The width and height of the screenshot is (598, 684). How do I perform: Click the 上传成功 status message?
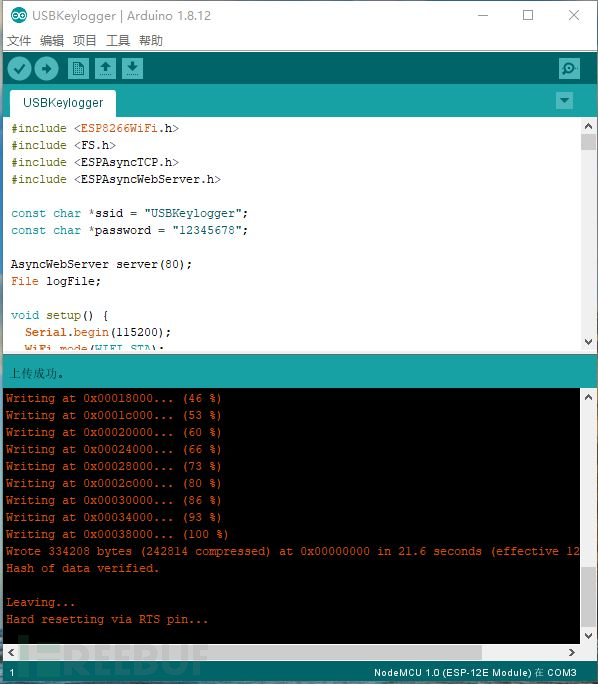pyautogui.click(x=37, y=373)
